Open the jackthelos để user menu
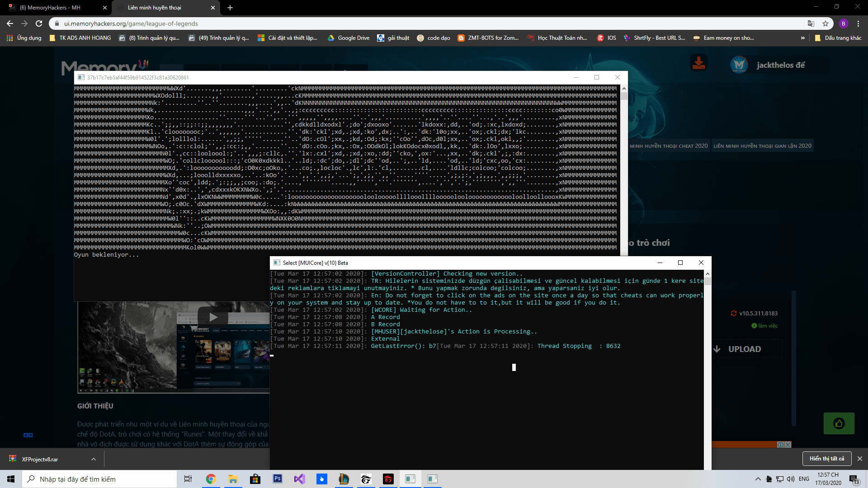The image size is (868, 488). (781, 65)
